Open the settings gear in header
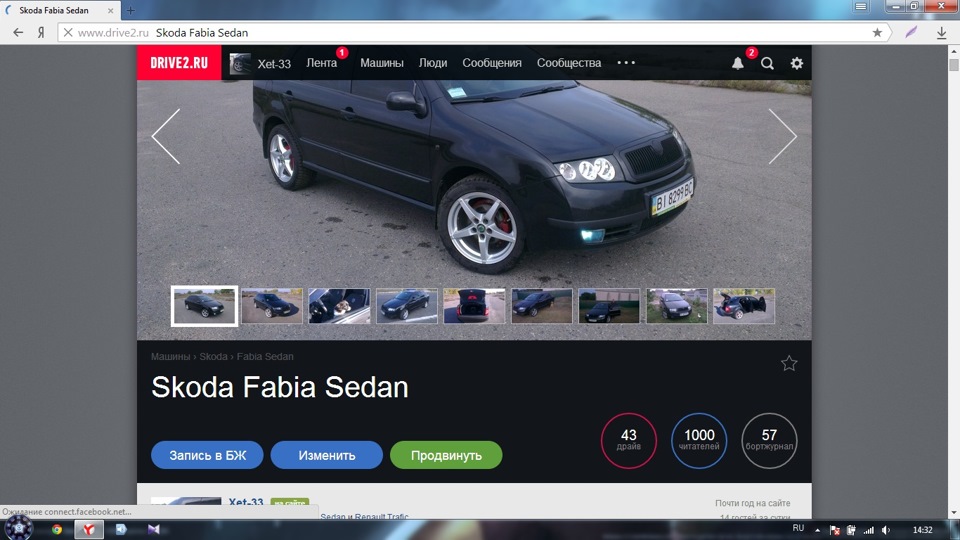 pyautogui.click(x=797, y=63)
